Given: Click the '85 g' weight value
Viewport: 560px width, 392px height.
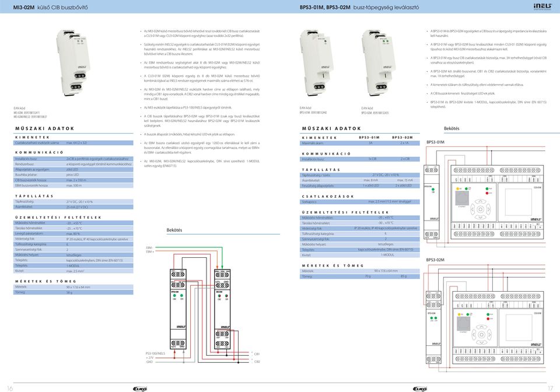Looking at the screenshot, I should pyautogui.click(x=403, y=276).
